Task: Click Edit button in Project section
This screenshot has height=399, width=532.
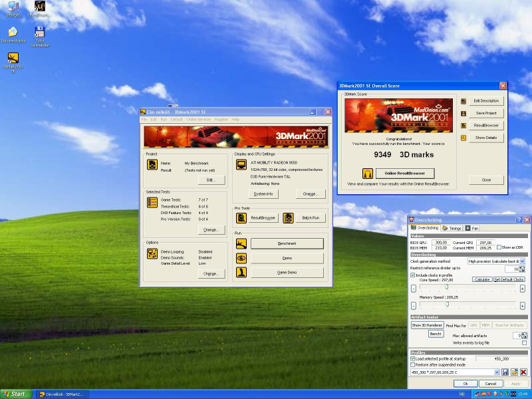Action: tap(211, 180)
